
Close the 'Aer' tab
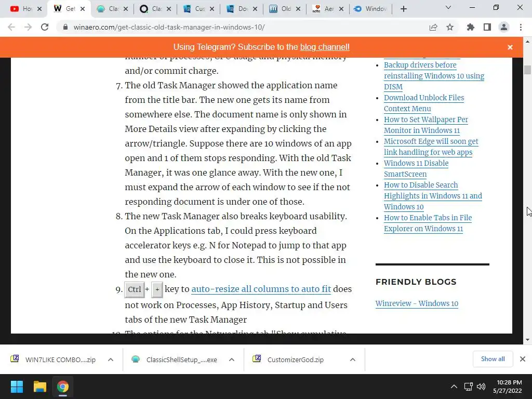[x=341, y=9]
